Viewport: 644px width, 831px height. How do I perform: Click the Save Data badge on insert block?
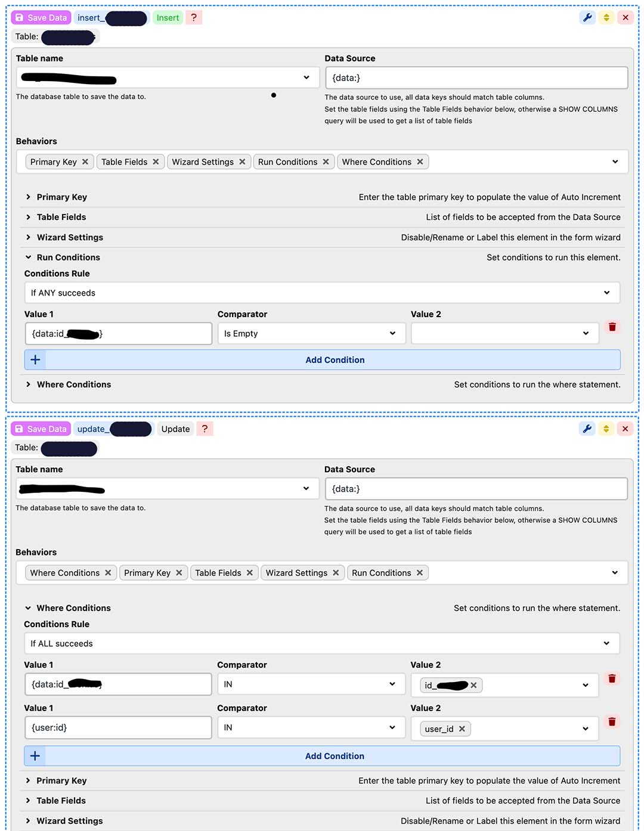[41, 18]
